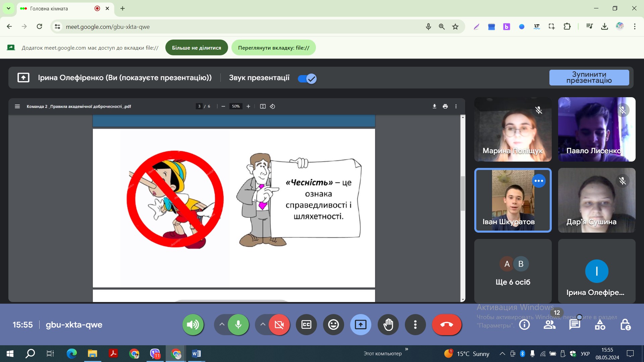644x362 pixels.
Task: Click the Ще 6 осіб tile
Action: [513, 271]
